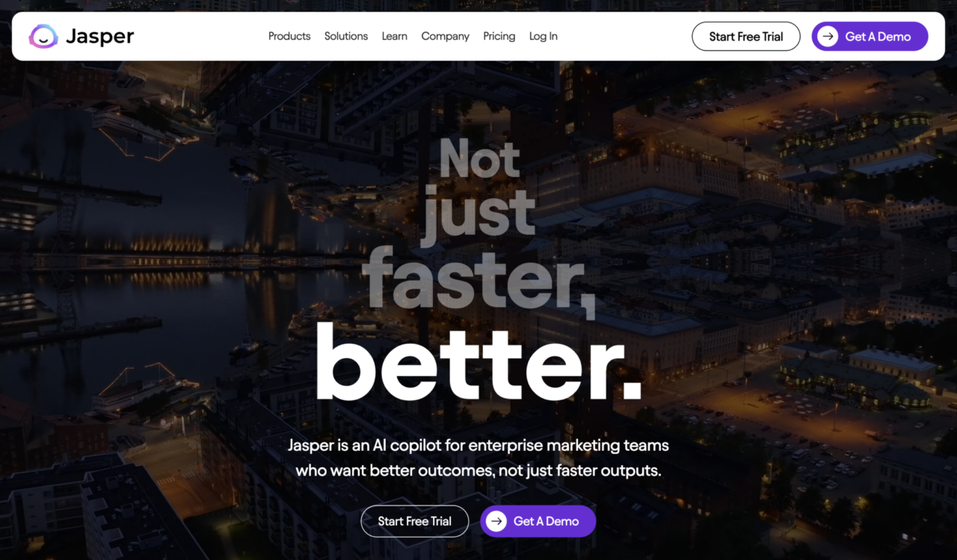Click Start Free Trial below the tagline
This screenshot has height=560, width=957.
click(415, 521)
